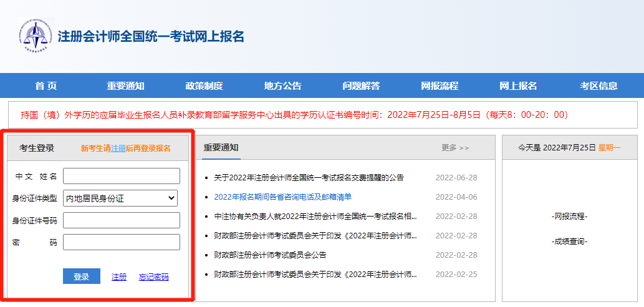Focus the 身份证件号码 input field
644x307 pixels.
pyautogui.click(x=121, y=220)
